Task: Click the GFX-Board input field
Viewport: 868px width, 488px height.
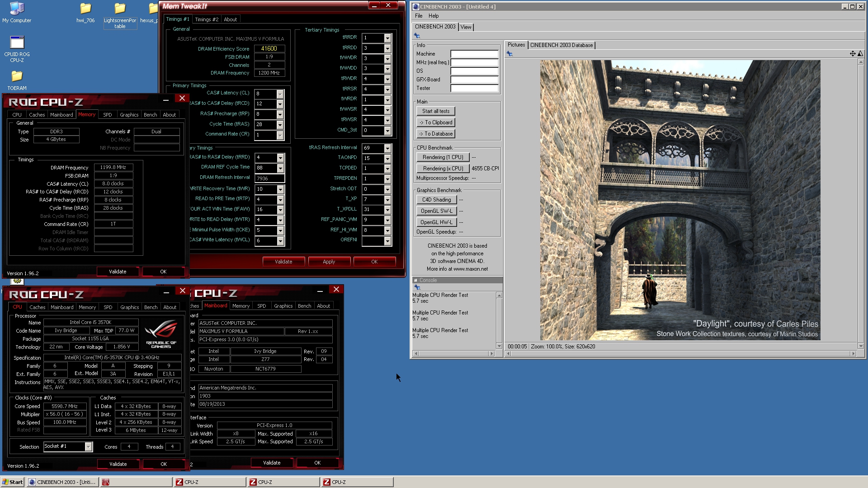Action: [474, 80]
